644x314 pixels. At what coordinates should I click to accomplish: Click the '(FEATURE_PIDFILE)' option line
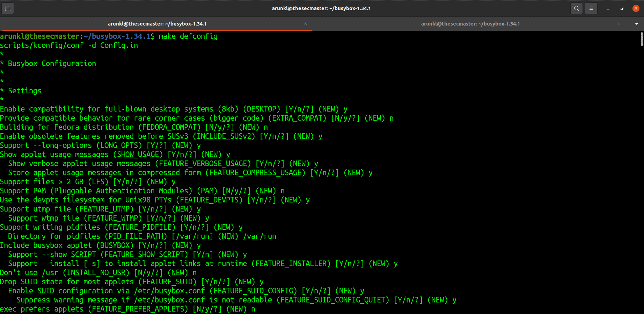122,227
